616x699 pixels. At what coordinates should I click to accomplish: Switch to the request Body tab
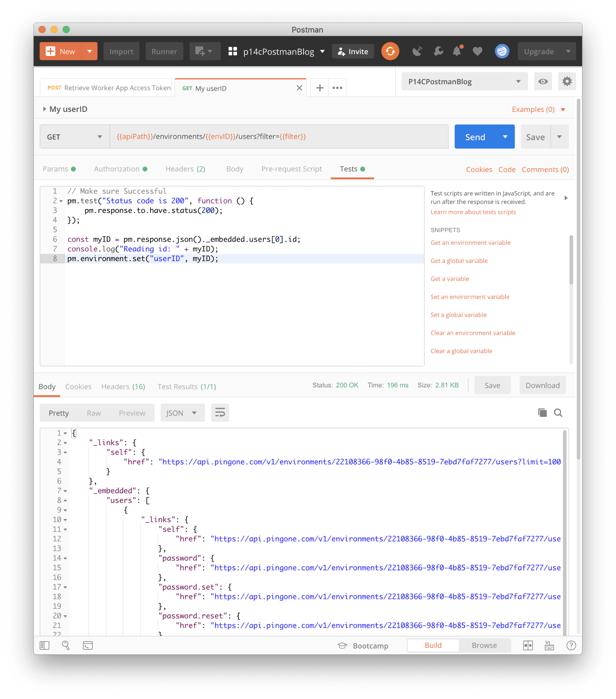[x=235, y=169]
